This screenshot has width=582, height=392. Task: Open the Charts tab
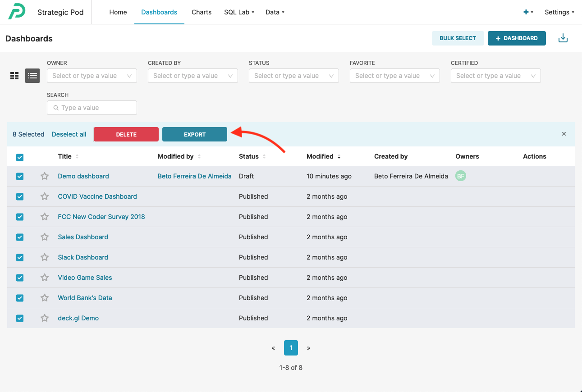tap(202, 12)
